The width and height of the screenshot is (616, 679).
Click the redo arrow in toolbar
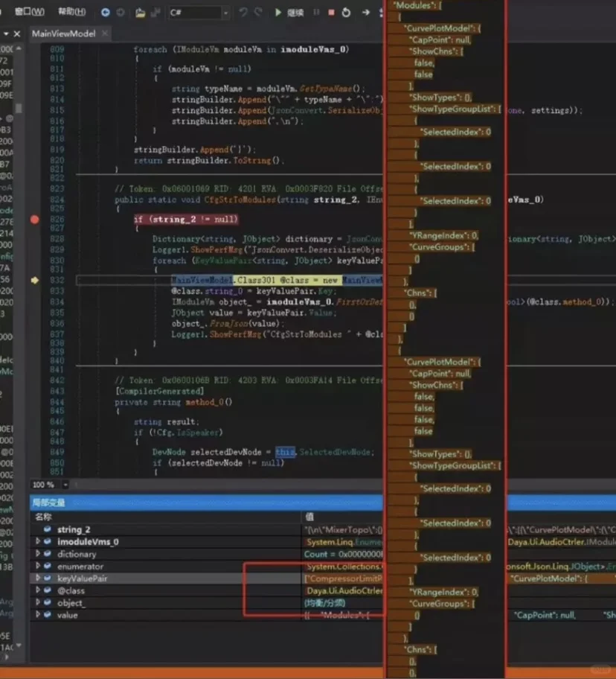point(258,12)
